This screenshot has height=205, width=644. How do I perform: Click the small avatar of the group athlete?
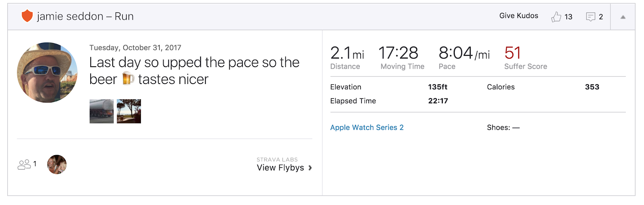point(57,164)
